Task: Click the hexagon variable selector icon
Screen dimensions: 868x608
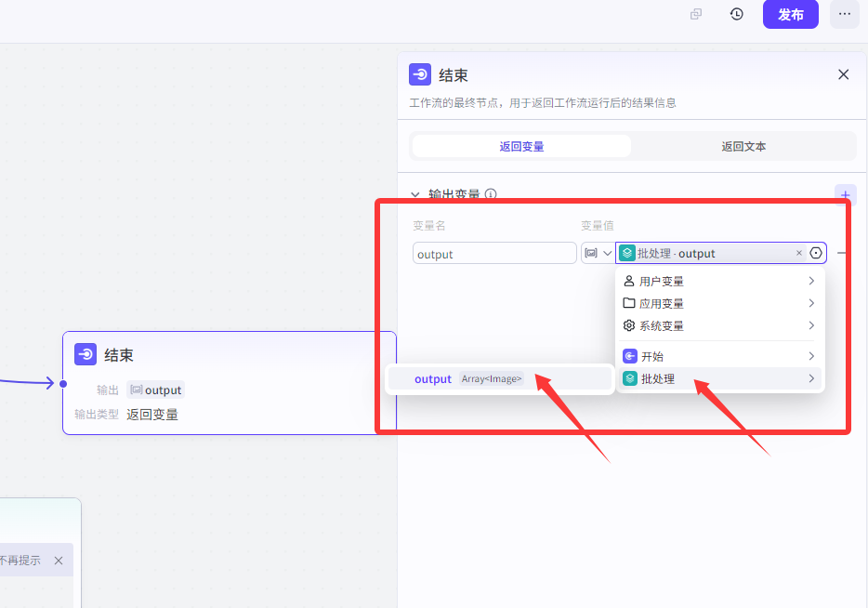Action: [x=816, y=253]
